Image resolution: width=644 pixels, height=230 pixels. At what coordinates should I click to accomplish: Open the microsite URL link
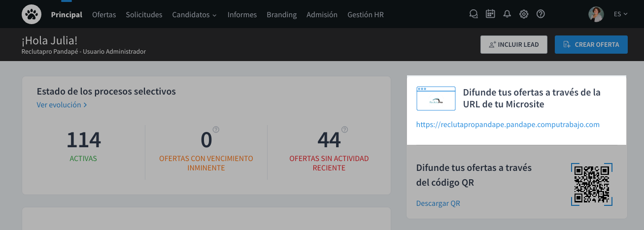pyautogui.click(x=508, y=125)
